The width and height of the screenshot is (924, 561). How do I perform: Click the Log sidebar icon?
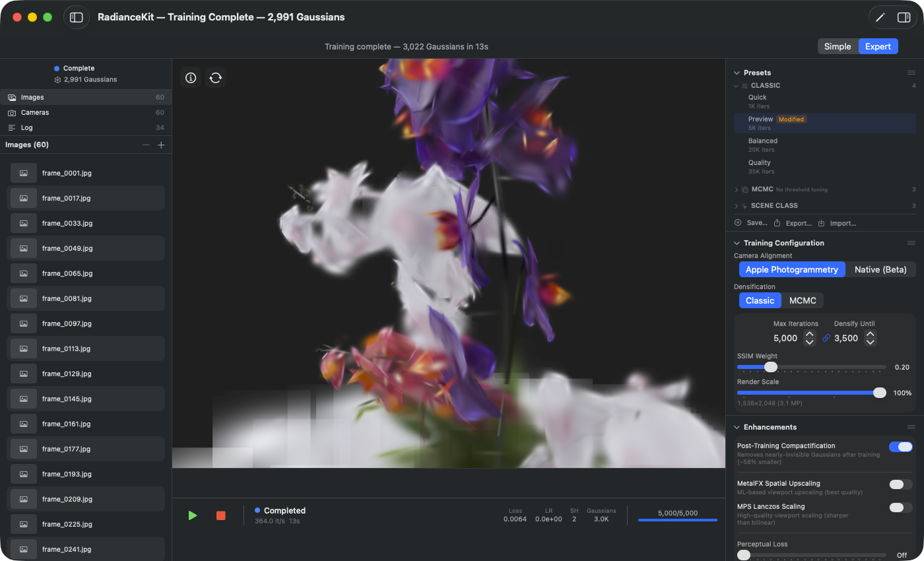(x=12, y=128)
